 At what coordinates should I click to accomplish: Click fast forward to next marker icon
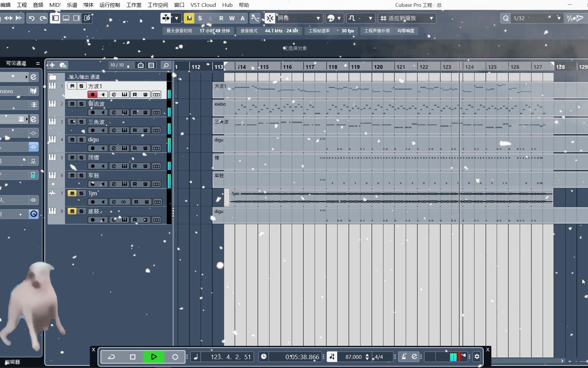click(x=19, y=18)
